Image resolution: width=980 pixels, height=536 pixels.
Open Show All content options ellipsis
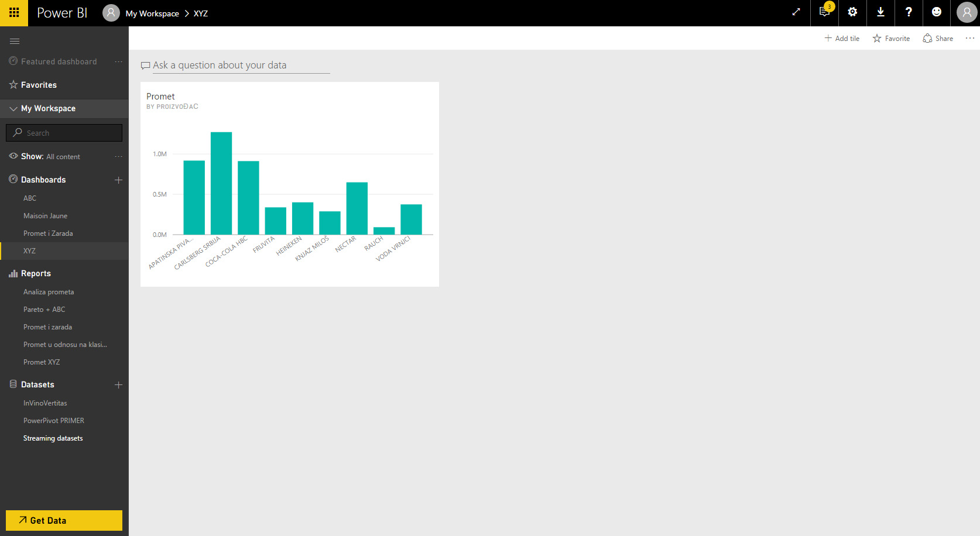(x=118, y=157)
